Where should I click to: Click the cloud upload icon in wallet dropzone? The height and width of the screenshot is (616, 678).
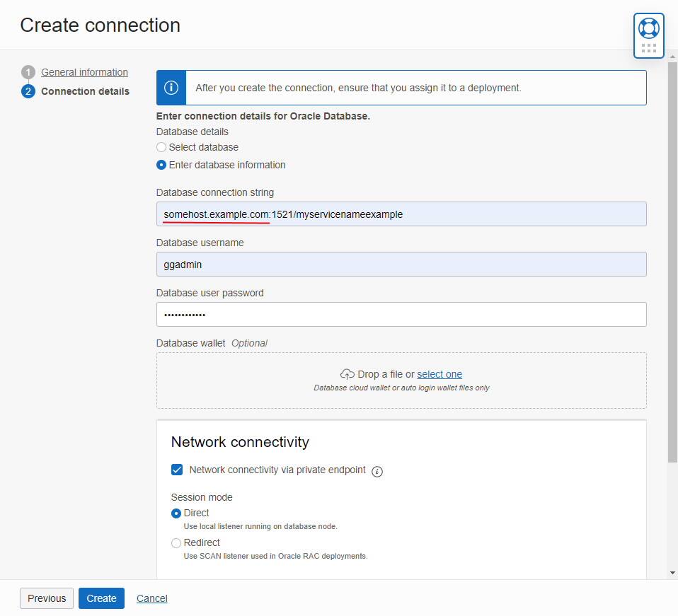[347, 374]
